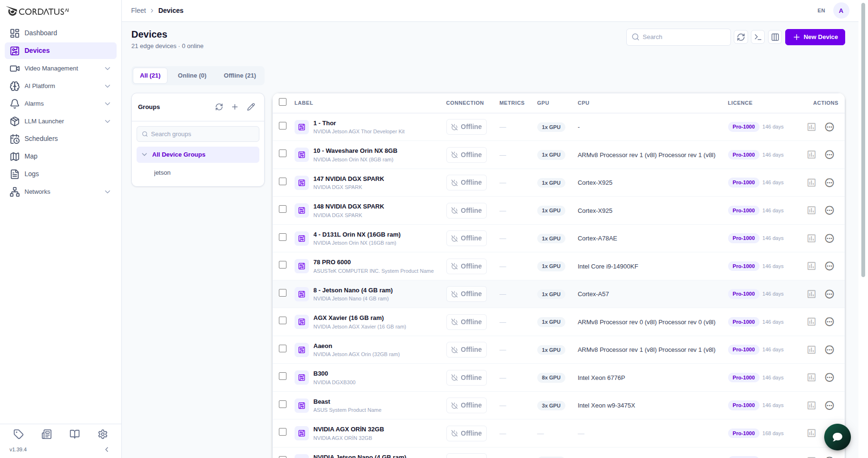
Task: Expand the Networks menu
Action: point(60,192)
